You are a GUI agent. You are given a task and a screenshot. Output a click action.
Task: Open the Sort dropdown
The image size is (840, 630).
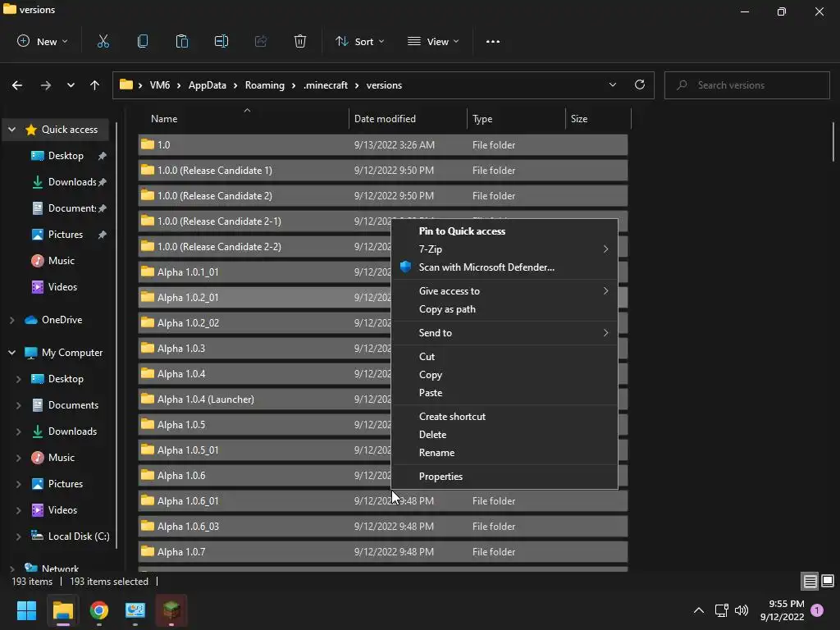[360, 41]
